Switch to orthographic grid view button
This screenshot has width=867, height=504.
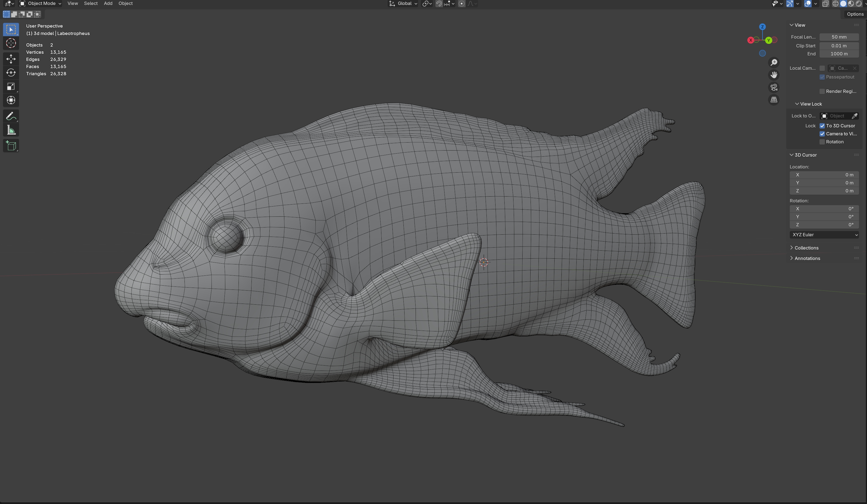tap(774, 100)
